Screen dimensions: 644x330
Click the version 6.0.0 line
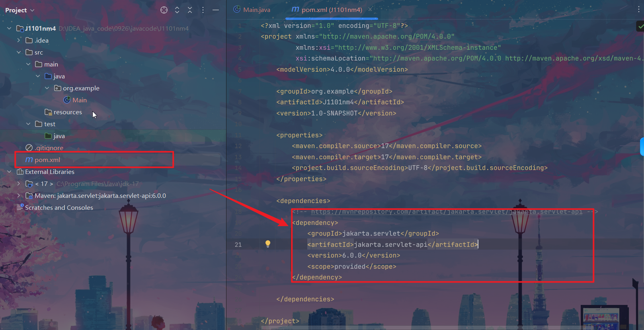[x=354, y=255]
